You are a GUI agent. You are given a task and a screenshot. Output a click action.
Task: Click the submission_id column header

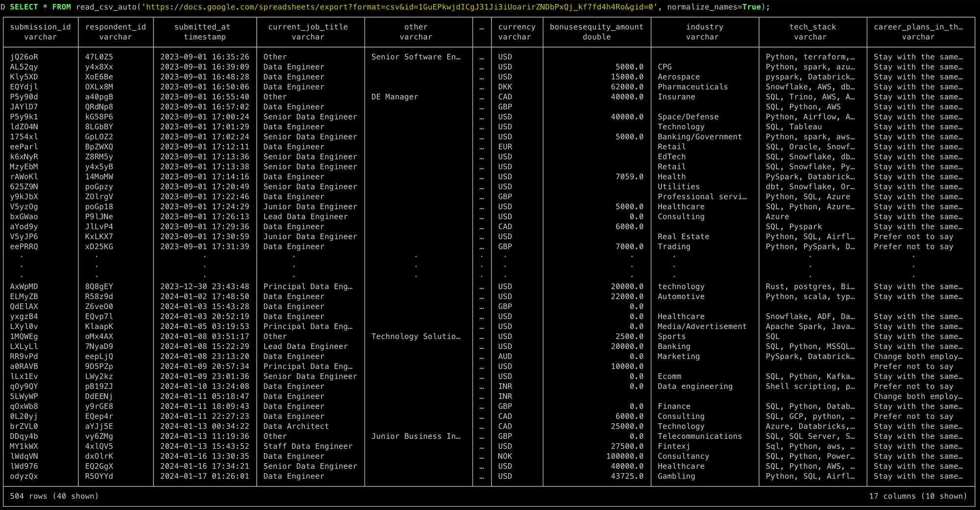(x=41, y=27)
